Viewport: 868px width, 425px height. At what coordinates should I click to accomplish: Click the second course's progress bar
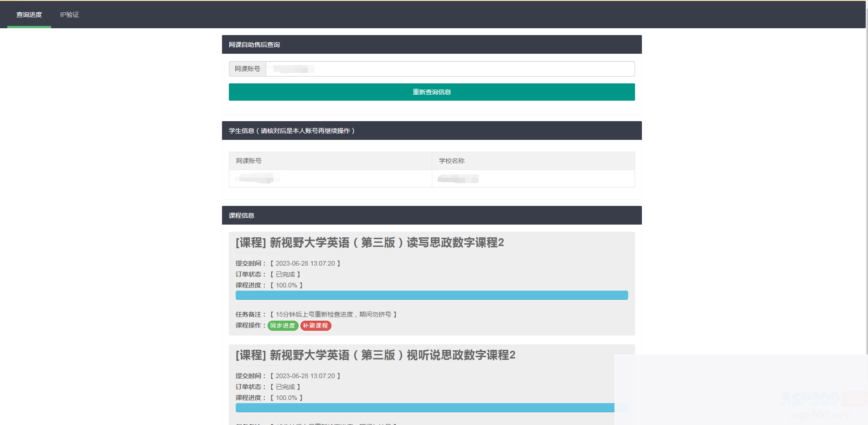coord(424,408)
